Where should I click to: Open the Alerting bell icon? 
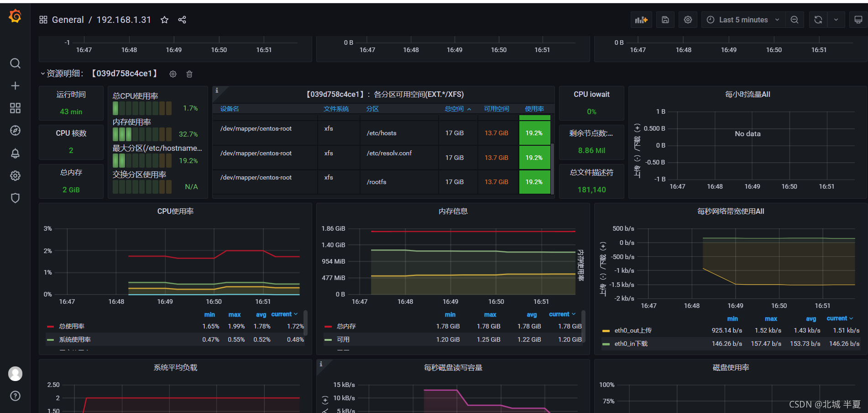[x=15, y=153]
